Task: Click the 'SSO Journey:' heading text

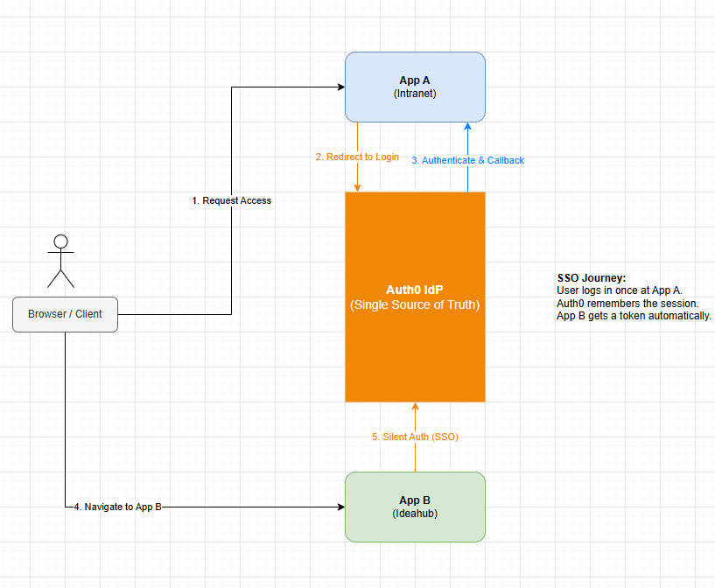Action: coord(592,278)
